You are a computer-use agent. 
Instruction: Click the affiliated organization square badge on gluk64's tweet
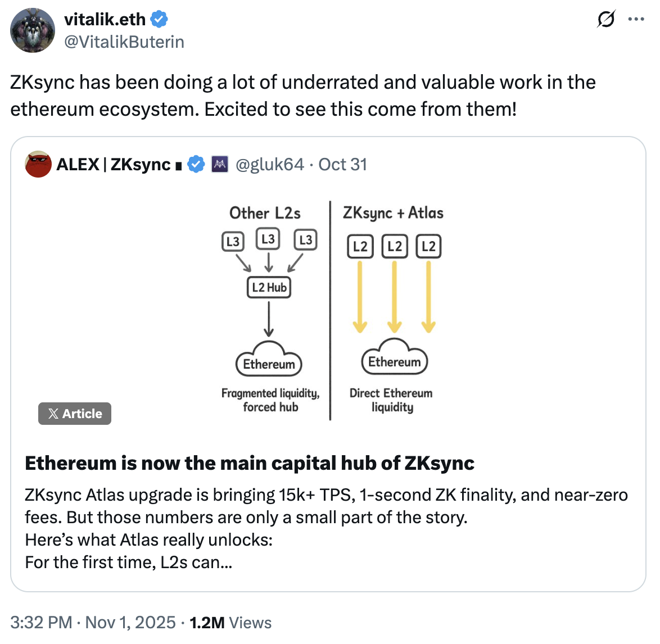pos(220,164)
